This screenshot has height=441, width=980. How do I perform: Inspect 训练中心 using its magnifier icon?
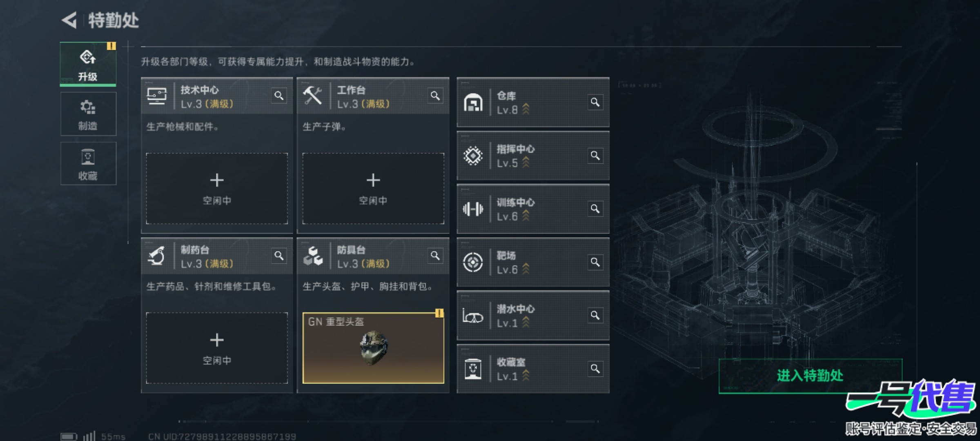[595, 209]
